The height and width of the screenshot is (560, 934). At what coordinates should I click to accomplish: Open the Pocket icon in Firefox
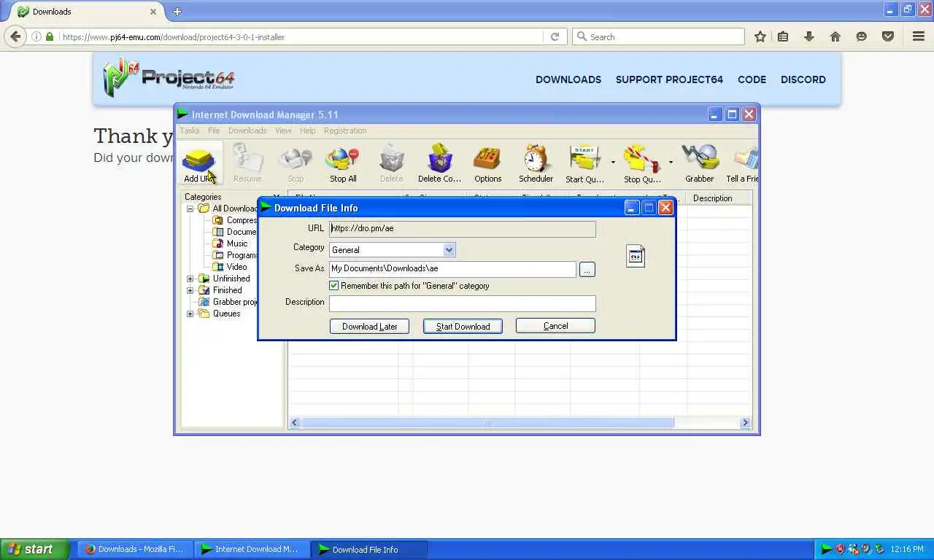888,36
